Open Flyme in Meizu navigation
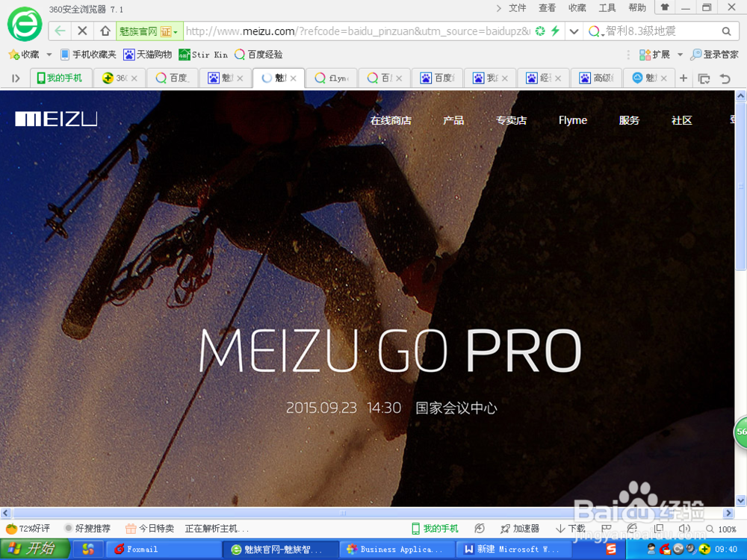Screen dimensions: 747x560 pyautogui.click(x=573, y=120)
